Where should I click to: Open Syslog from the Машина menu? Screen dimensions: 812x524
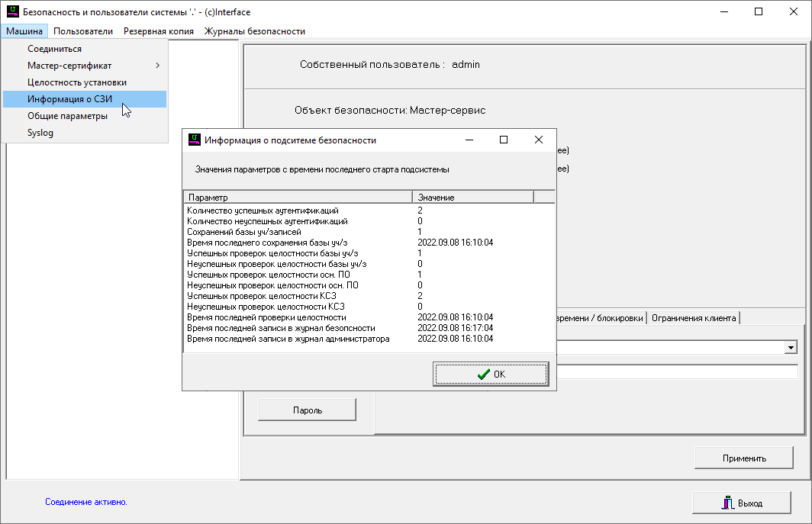pos(40,133)
